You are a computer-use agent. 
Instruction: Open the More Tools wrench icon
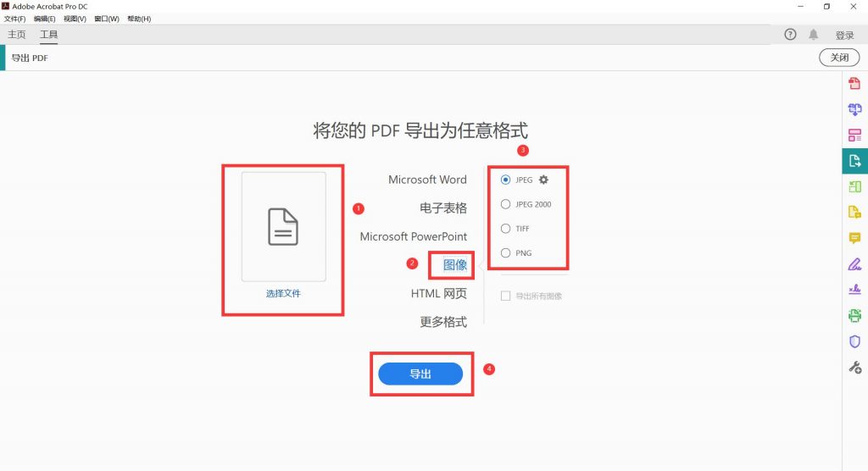coord(854,367)
